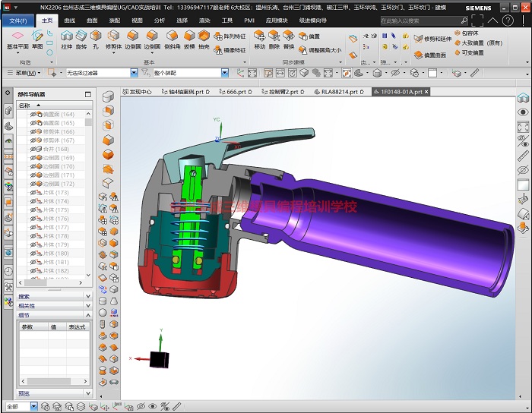Toggle visibility of 修剪体 (166)
532x413 pixels.
33,131
